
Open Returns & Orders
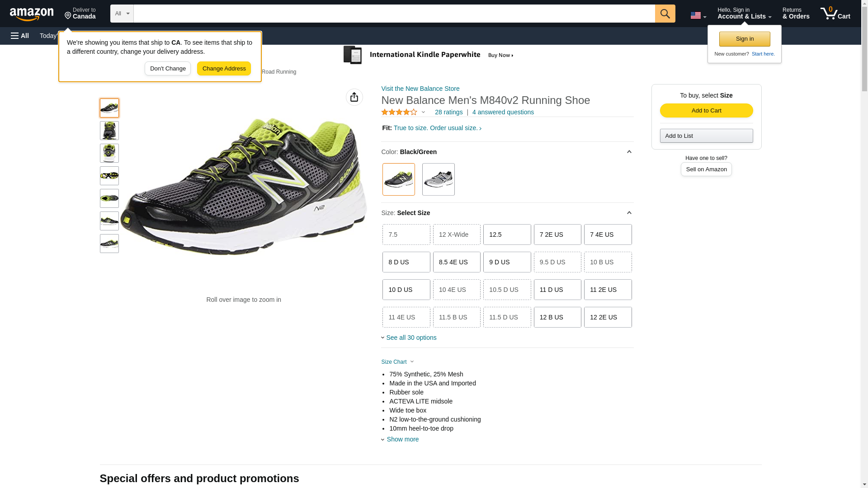click(796, 14)
